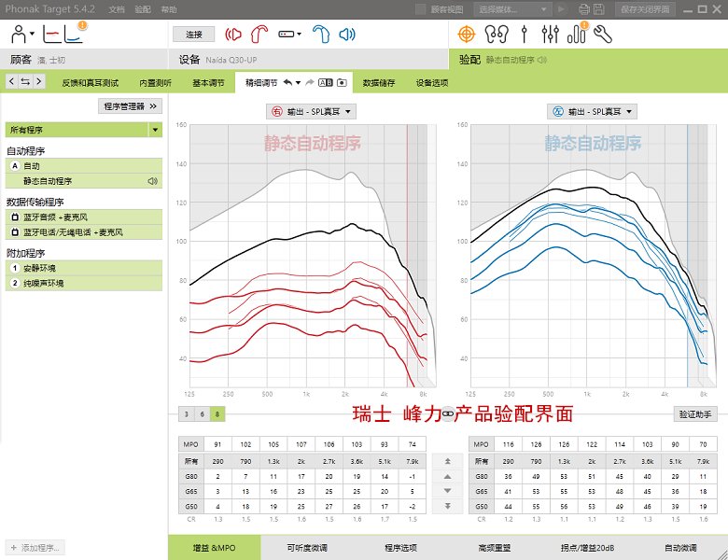The height and width of the screenshot is (560, 728).
Task: Click the undo arrow in fine tuning
Action: click(287, 82)
